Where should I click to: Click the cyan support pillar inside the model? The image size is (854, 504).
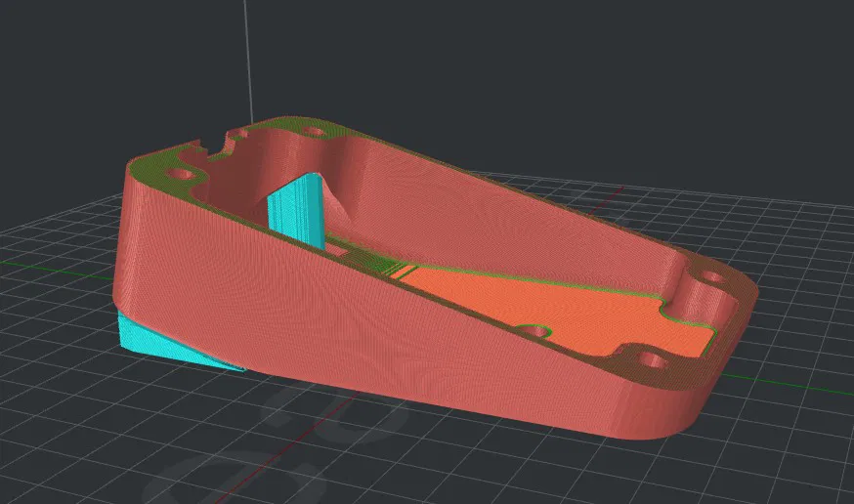[297, 211]
